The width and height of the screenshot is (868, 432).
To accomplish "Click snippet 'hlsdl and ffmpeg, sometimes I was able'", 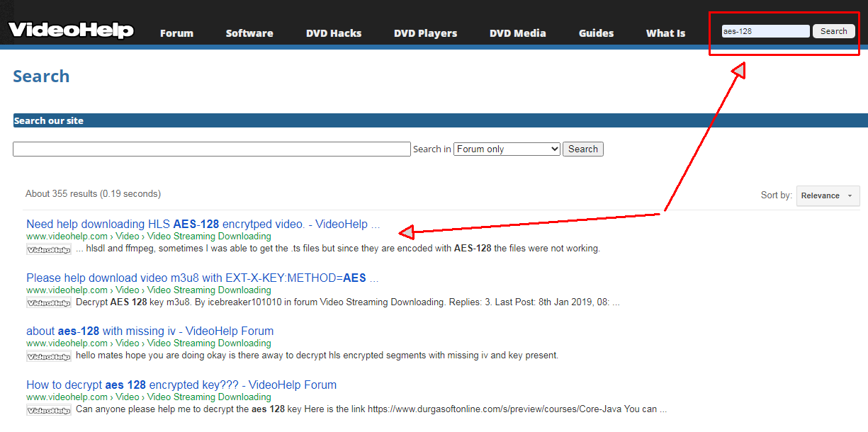I will (x=338, y=249).
